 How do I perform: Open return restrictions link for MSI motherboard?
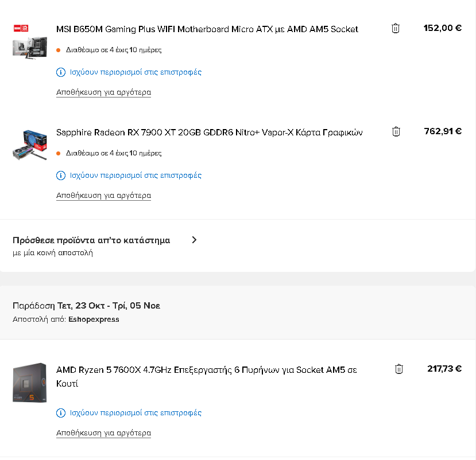pyautogui.click(x=136, y=72)
